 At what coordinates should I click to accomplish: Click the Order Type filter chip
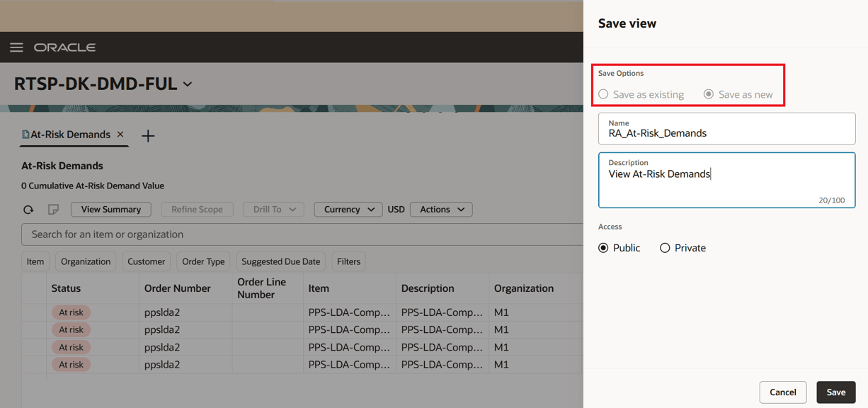[x=203, y=261]
